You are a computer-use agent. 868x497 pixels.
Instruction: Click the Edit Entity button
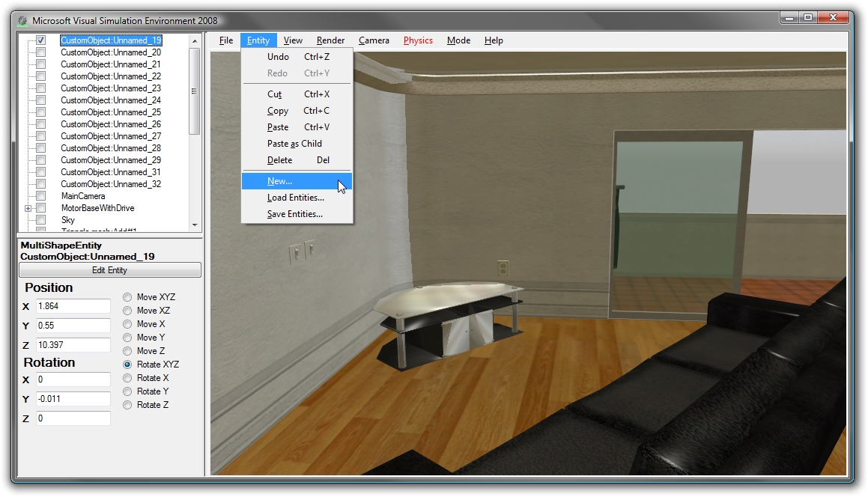109,270
